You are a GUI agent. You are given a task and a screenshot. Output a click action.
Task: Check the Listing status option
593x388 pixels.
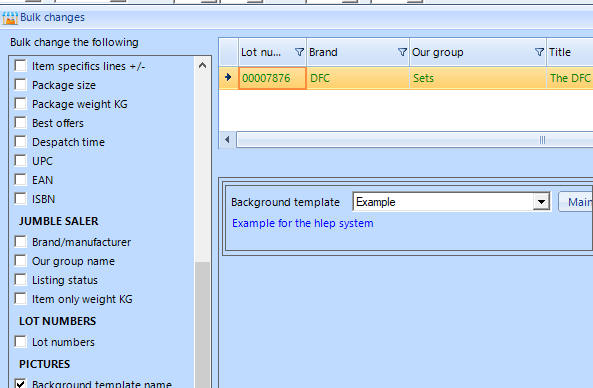(20, 279)
